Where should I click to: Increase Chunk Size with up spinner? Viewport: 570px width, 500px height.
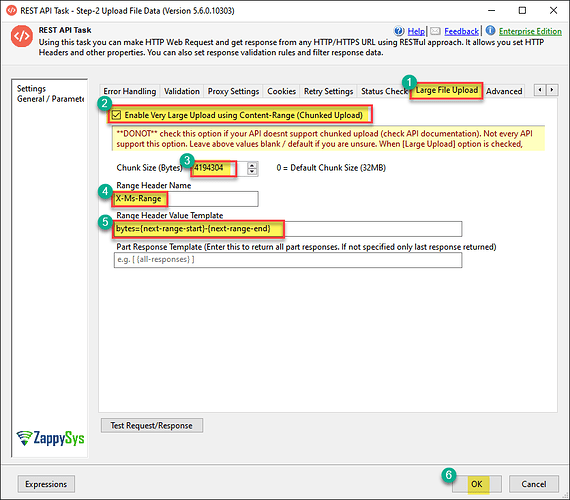click(252, 165)
